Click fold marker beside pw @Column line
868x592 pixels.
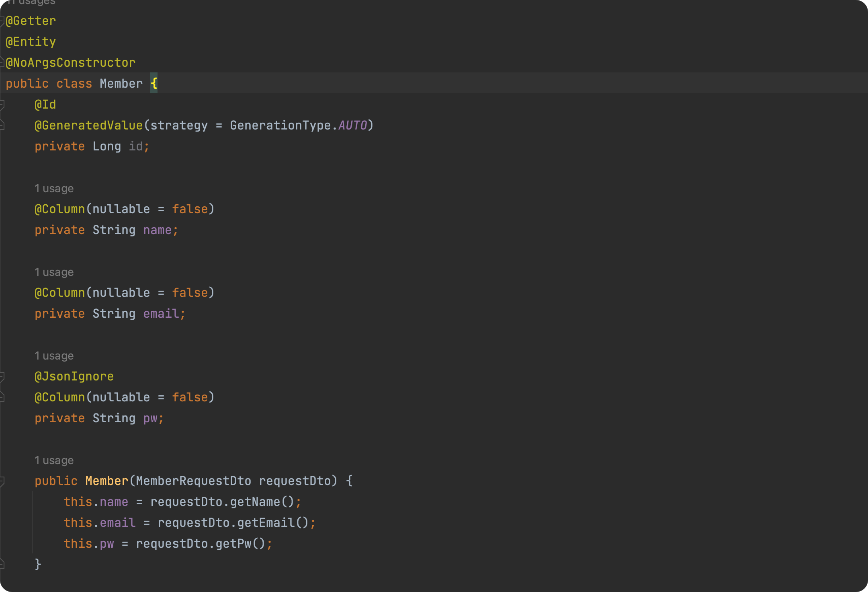coord(2,397)
